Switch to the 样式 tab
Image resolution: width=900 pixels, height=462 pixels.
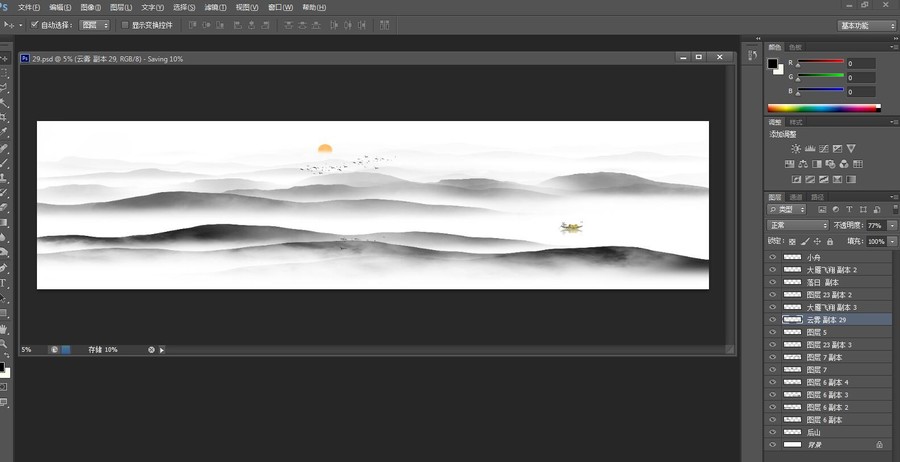coord(796,122)
